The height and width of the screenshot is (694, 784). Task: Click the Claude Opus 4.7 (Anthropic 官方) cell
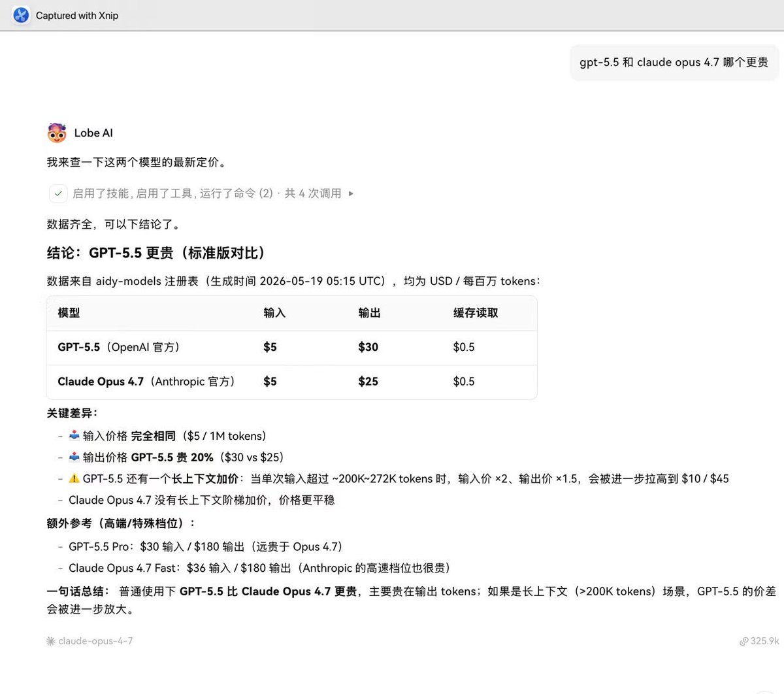pos(148,382)
